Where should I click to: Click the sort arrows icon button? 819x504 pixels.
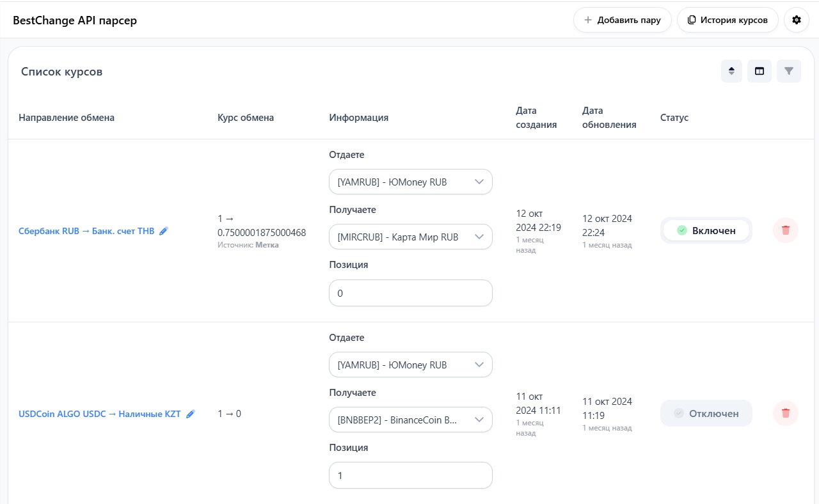pyautogui.click(x=731, y=71)
